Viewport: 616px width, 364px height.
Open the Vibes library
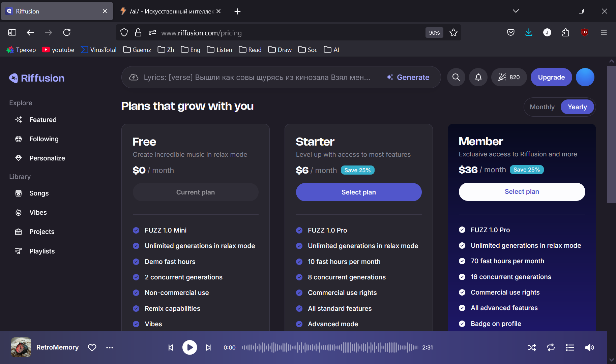38,212
